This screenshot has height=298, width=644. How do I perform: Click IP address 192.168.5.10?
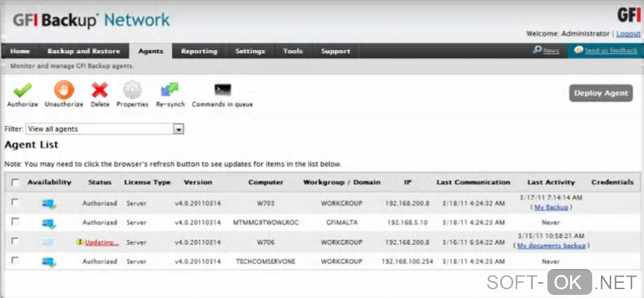click(407, 223)
